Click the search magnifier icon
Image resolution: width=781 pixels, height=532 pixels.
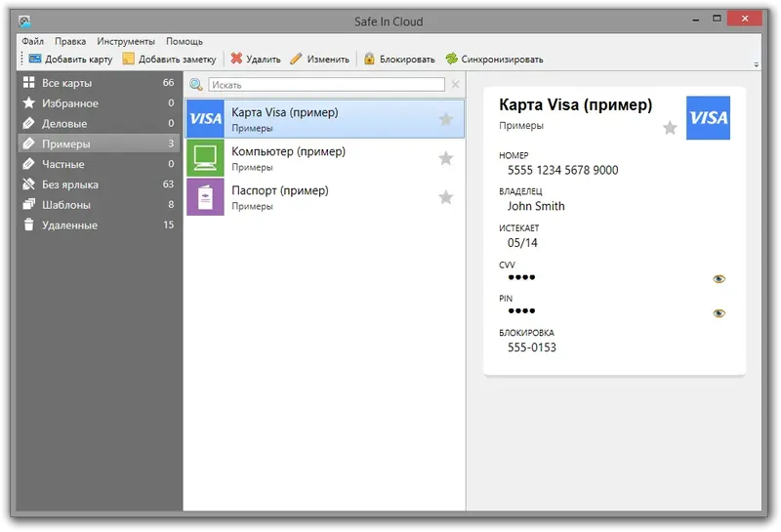point(196,85)
